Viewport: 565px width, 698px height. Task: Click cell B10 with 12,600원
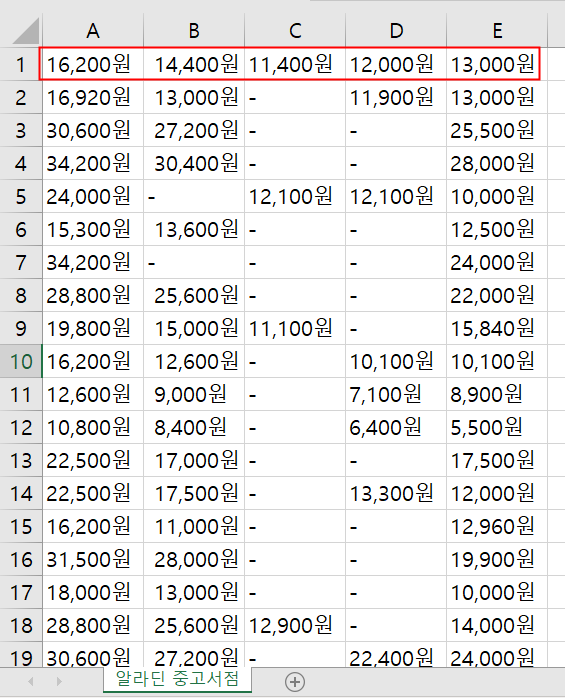click(194, 361)
